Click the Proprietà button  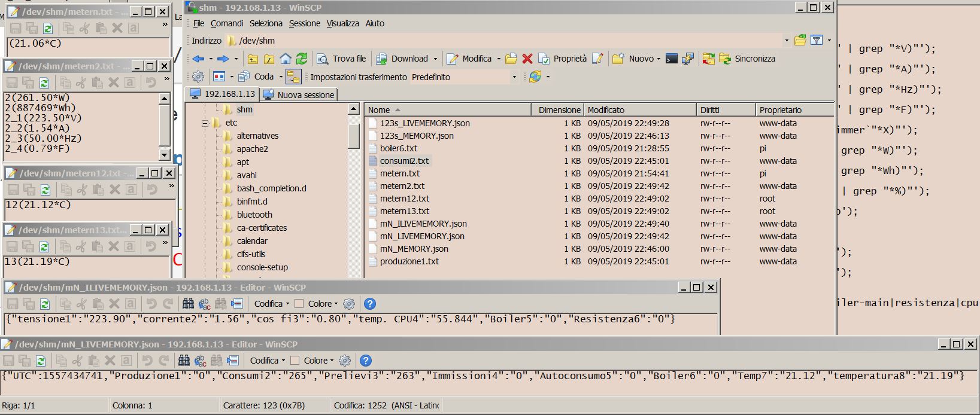point(563,59)
